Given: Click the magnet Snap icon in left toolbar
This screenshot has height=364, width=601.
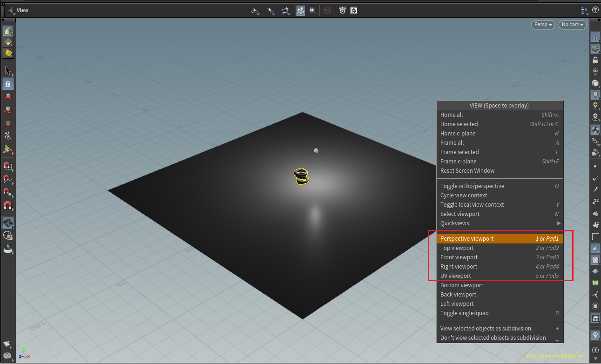Looking at the screenshot, I should point(8,205).
